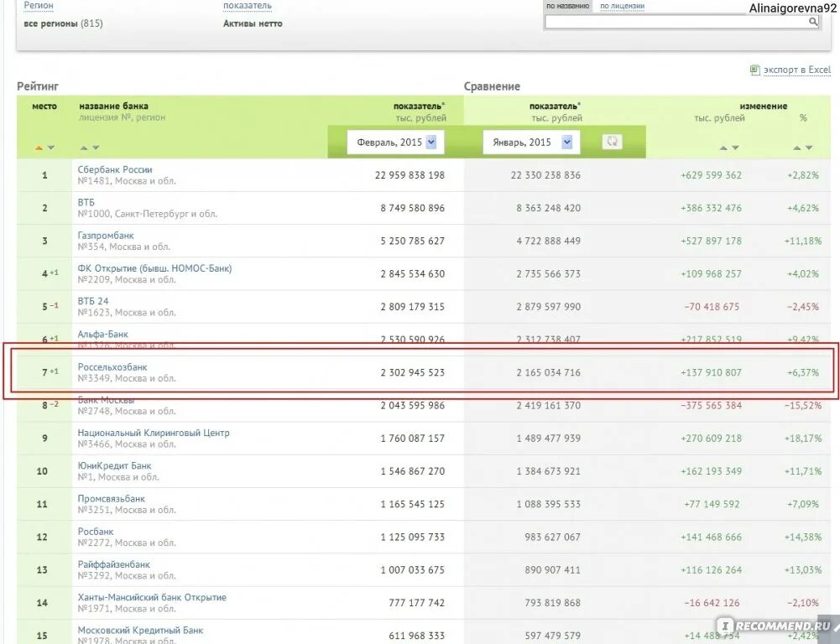Select January value 1 384 673 921
The width and height of the screenshot is (840, 644).
549,471
